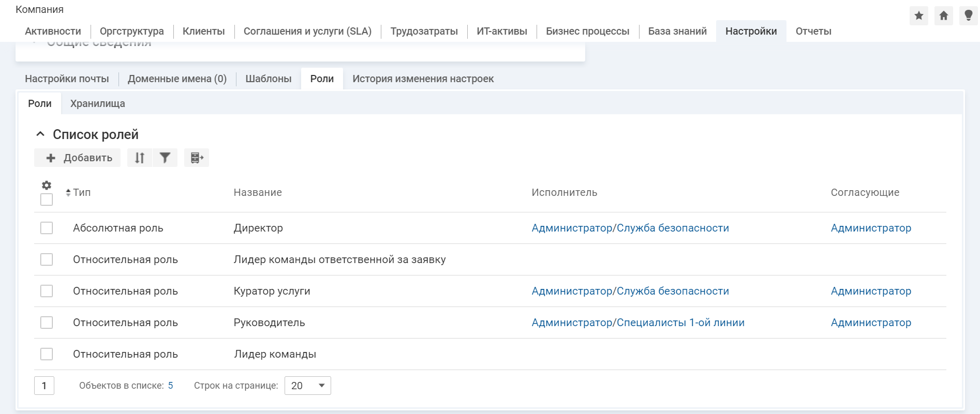
Task: Switch to the Хранилища tab
Action: pyautogui.click(x=97, y=103)
